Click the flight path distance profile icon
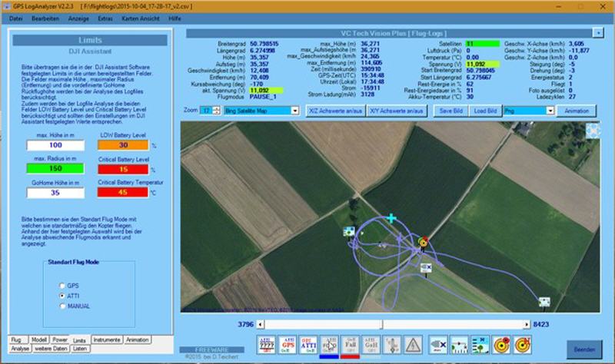Viewport: 615px width, 364px height. coord(459,346)
